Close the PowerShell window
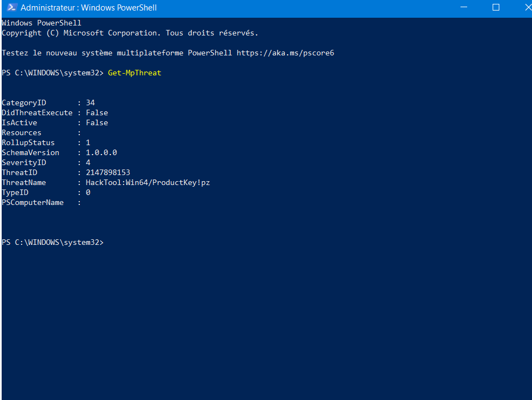The width and height of the screenshot is (532, 400). pyautogui.click(x=528, y=7)
